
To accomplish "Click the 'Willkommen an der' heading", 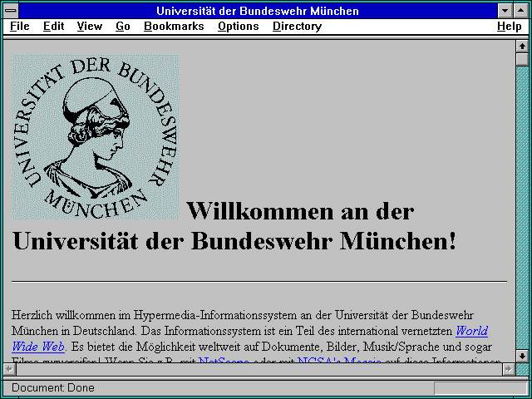I will [x=300, y=211].
